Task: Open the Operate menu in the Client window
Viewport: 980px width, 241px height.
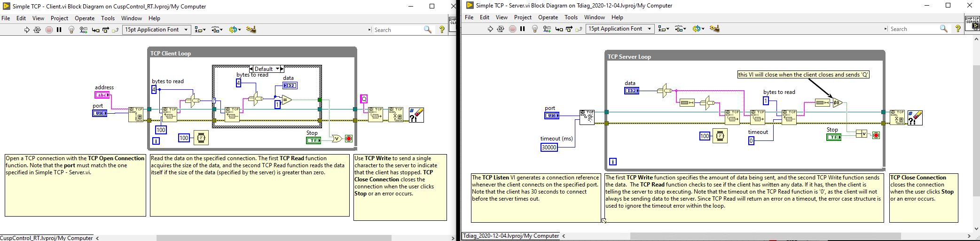Action: tap(85, 18)
